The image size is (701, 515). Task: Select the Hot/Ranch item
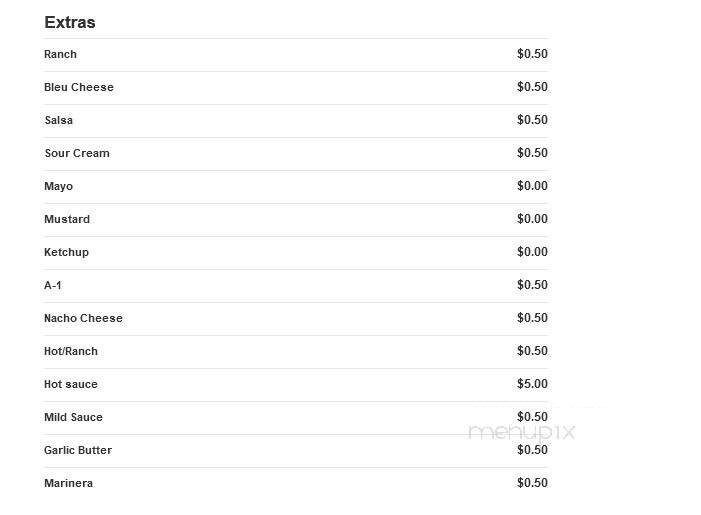[71, 351]
